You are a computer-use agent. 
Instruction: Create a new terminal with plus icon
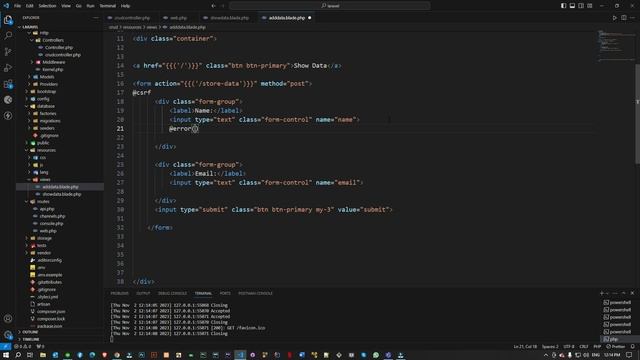click(x=602, y=293)
